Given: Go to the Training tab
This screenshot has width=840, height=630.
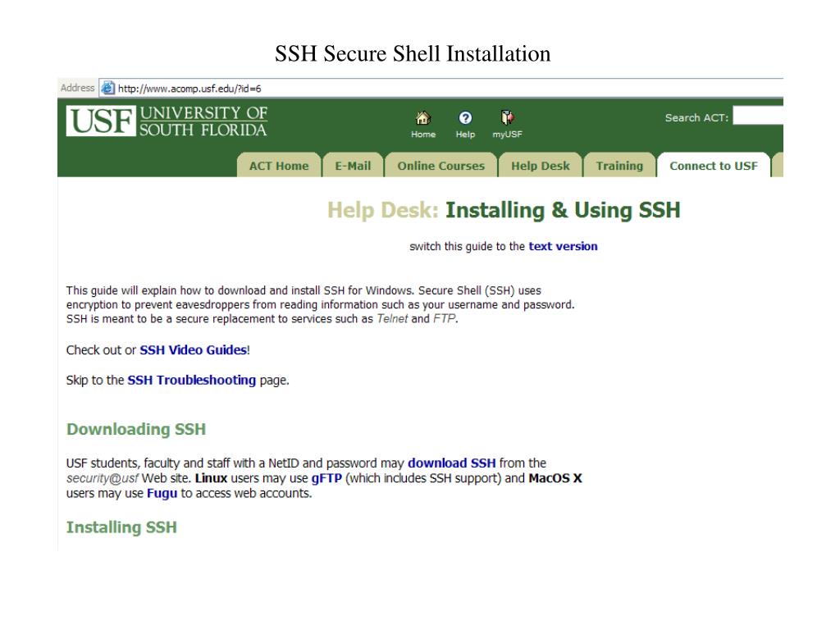Looking at the screenshot, I should [619, 166].
